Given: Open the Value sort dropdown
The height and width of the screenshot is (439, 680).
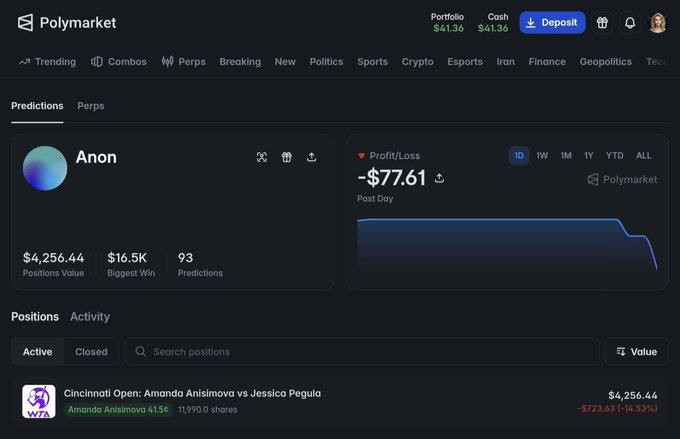Looking at the screenshot, I should (637, 351).
